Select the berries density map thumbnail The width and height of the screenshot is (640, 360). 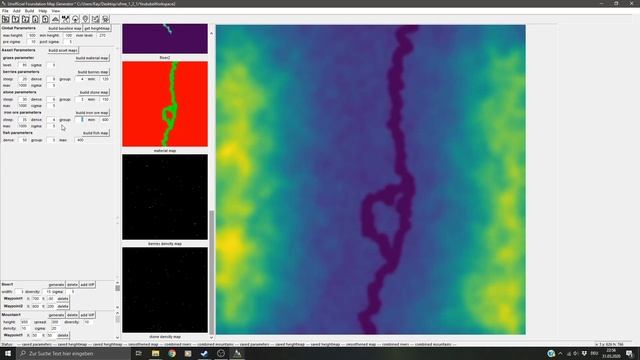[x=165, y=197]
